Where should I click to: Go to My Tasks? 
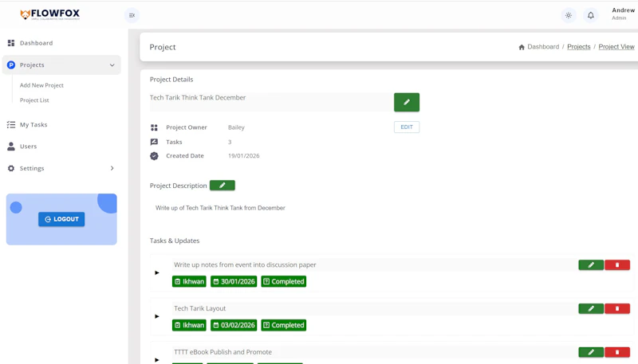(x=33, y=125)
